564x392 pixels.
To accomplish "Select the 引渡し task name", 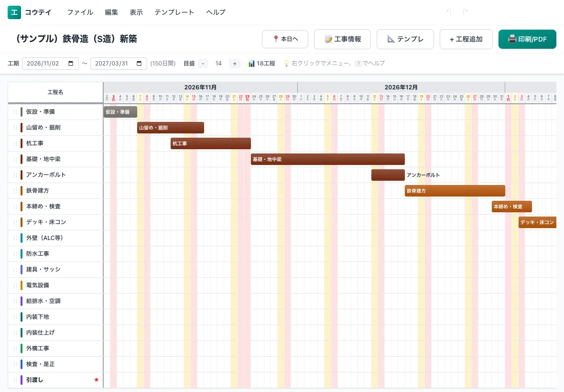I will click(x=34, y=380).
